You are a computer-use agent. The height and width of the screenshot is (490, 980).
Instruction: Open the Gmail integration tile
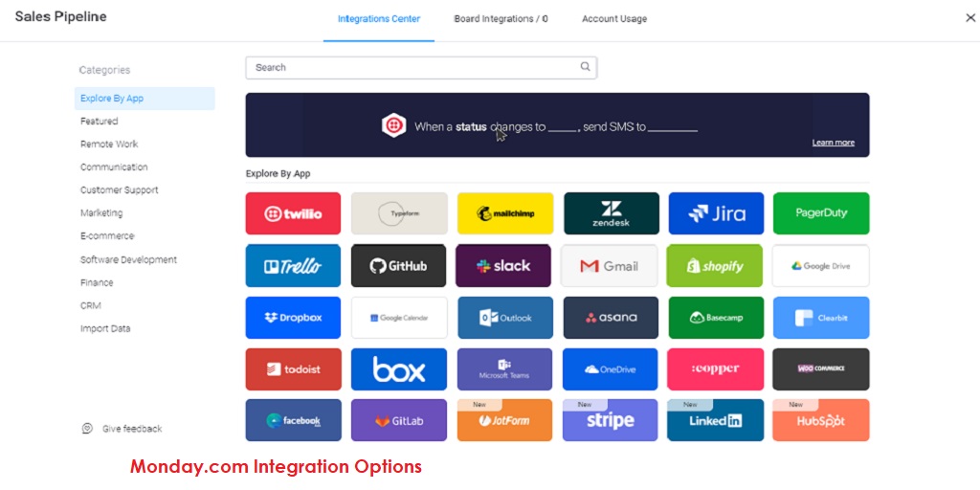(610, 266)
